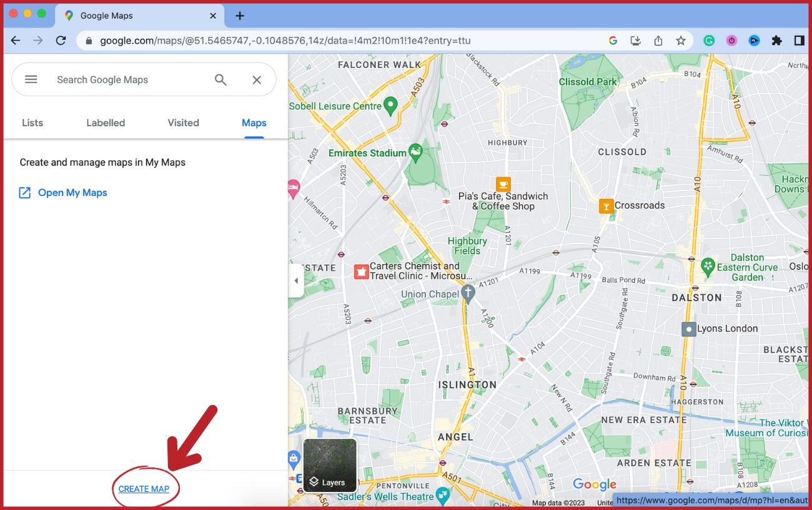Click the Union Chapel church marker
The width and height of the screenshot is (812, 510).
pyautogui.click(x=468, y=293)
